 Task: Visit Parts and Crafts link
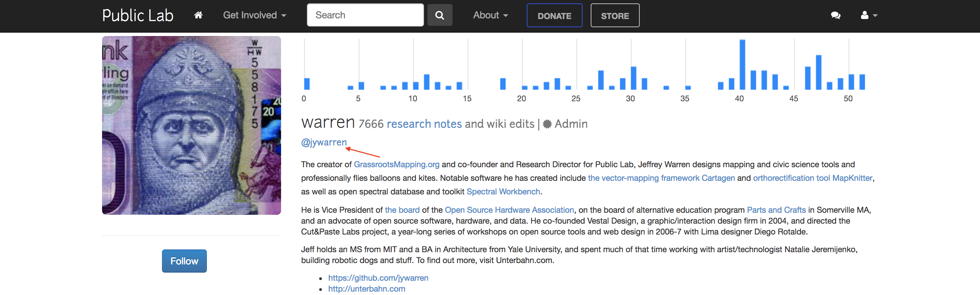tap(776, 210)
